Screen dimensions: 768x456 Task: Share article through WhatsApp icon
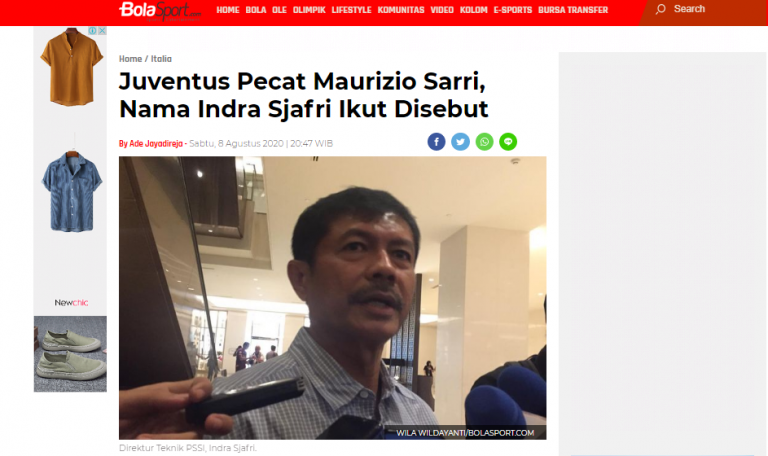click(x=484, y=142)
